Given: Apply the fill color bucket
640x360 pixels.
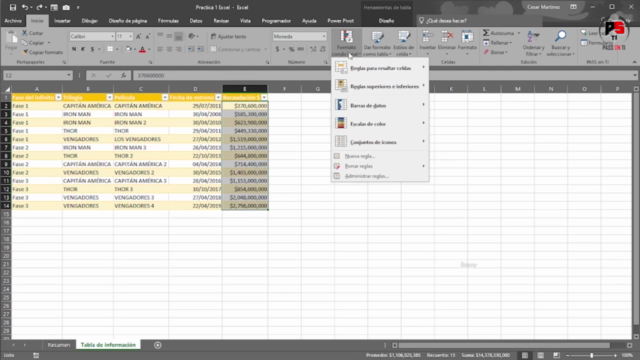Looking at the screenshot, I should [128, 49].
